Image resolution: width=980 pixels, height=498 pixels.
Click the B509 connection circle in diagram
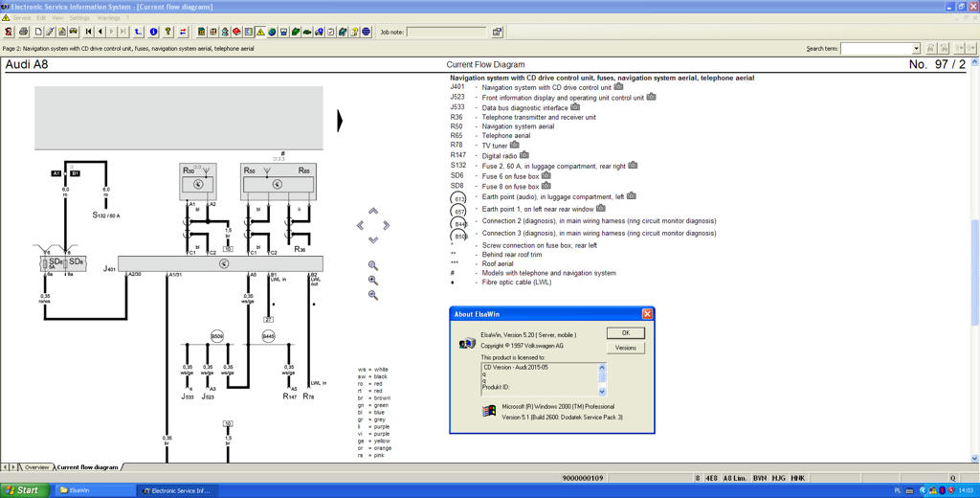pyautogui.click(x=217, y=336)
